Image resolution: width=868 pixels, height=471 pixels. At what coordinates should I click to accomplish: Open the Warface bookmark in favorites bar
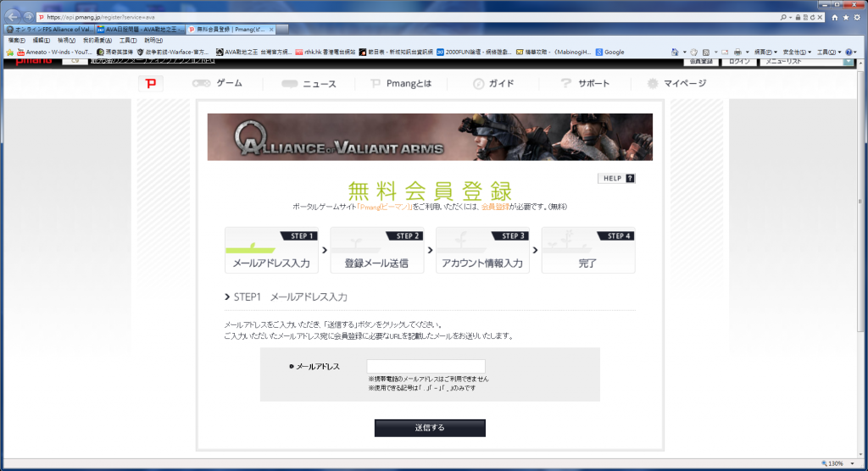173,52
